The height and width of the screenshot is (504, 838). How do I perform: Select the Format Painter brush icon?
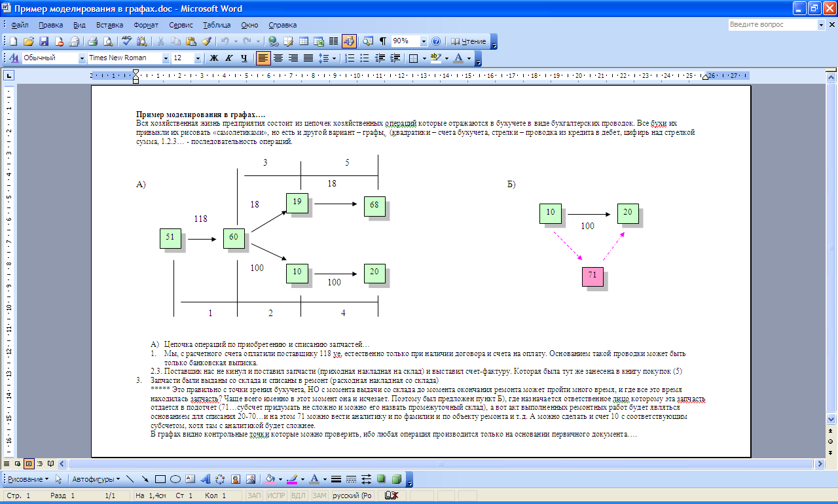pyautogui.click(x=206, y=41)
